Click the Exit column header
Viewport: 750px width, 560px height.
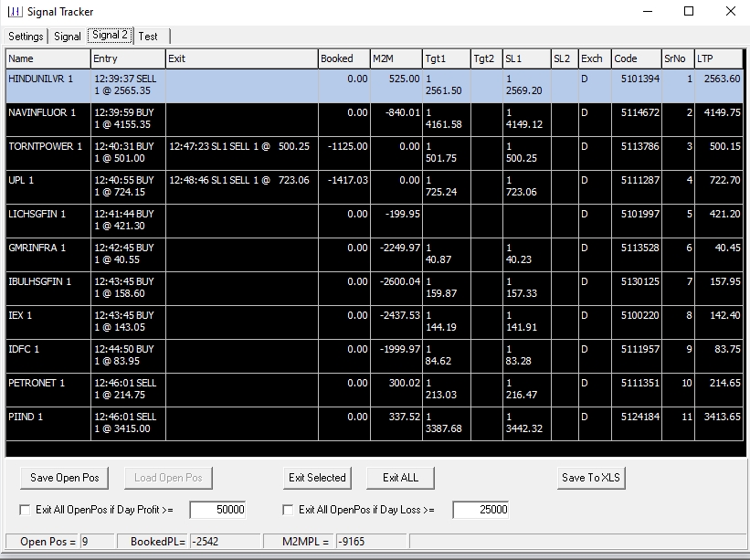point(241,58)
